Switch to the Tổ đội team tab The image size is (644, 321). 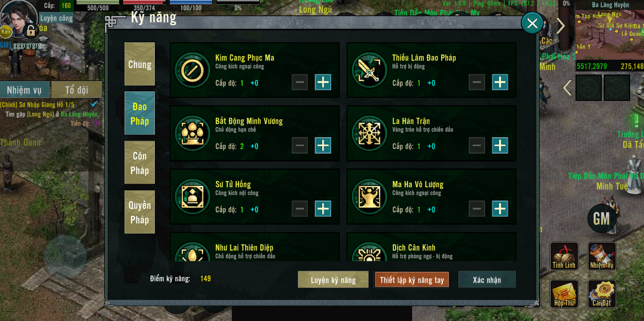click(77, 90)
